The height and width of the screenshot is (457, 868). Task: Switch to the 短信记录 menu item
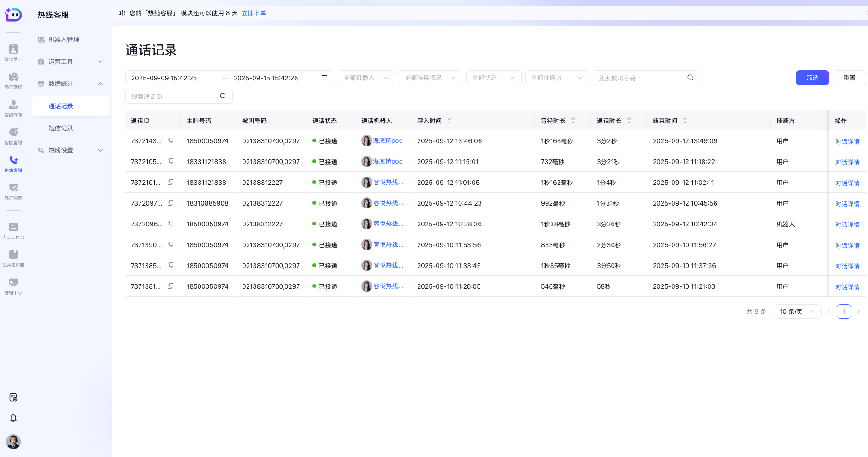click(61, 128)
